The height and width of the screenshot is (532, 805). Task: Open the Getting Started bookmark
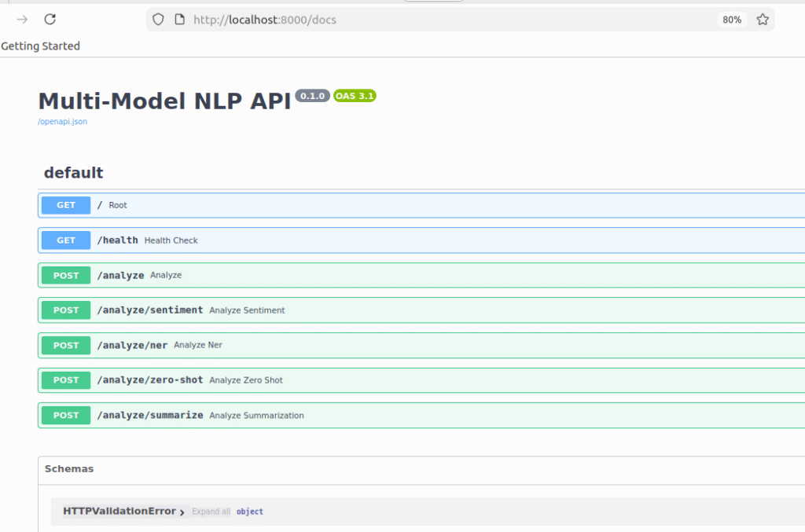41,46
